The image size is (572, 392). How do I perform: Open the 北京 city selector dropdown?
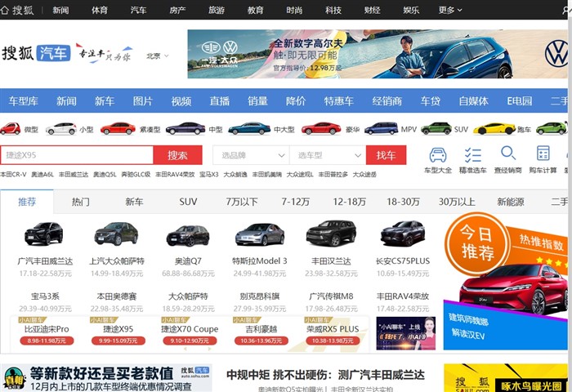157,56
